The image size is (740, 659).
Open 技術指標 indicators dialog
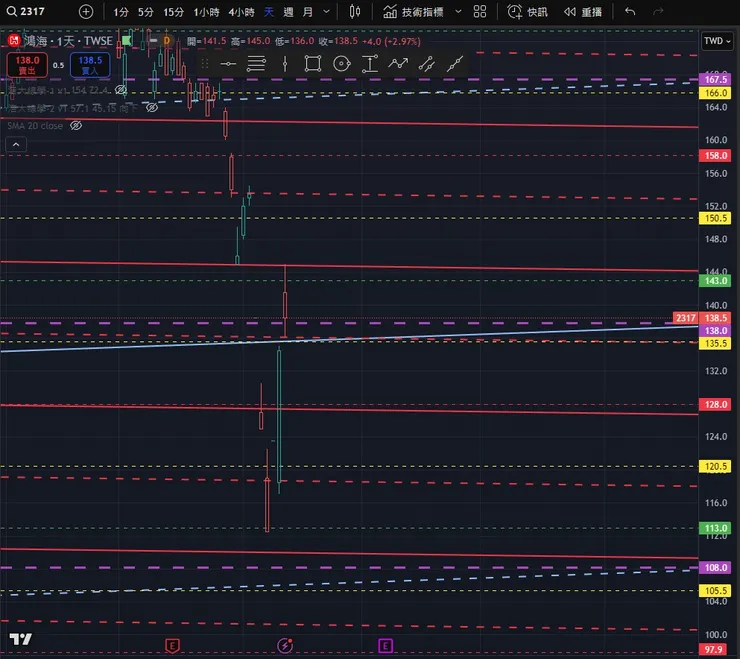point(413,12)
